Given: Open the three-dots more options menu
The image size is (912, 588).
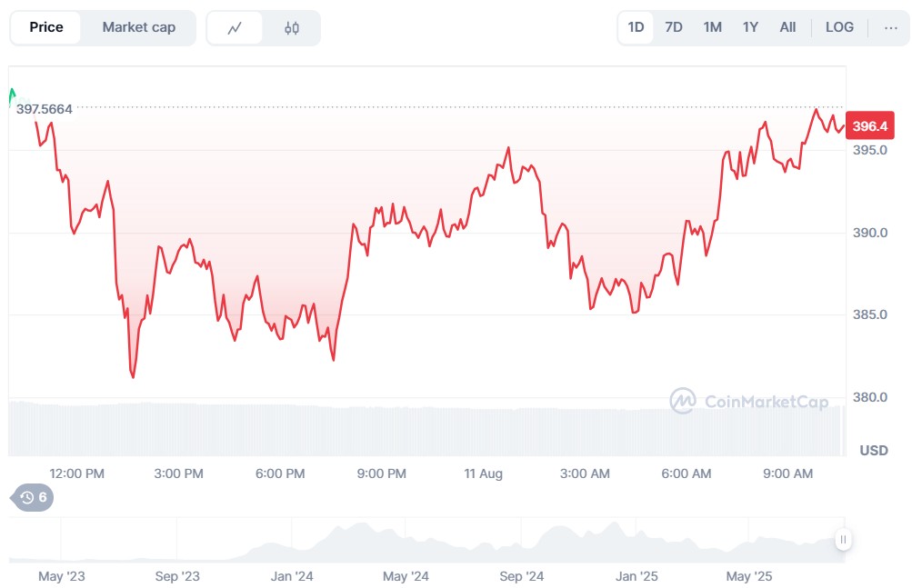Looking at the screenshot, I should [x=890, y=27].
